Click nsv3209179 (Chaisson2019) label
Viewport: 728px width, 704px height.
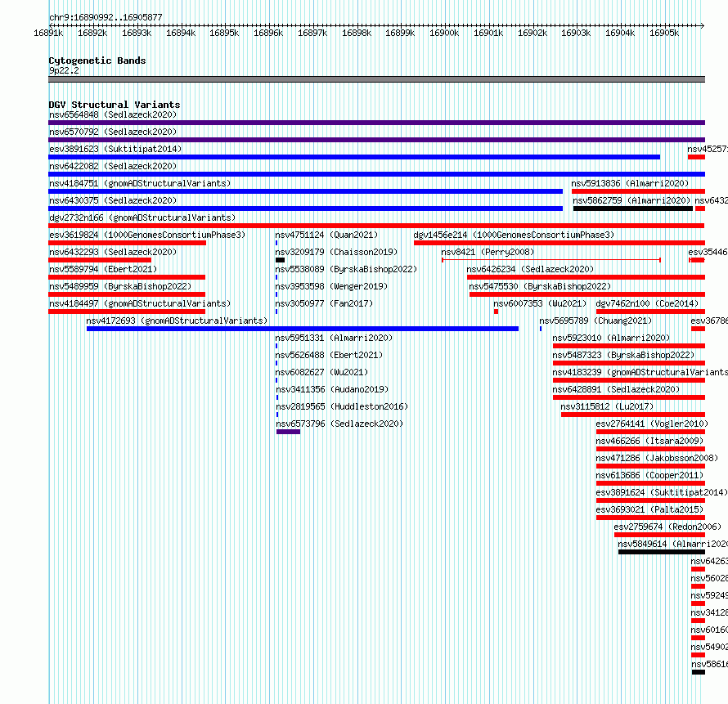[x=336, y=252]
